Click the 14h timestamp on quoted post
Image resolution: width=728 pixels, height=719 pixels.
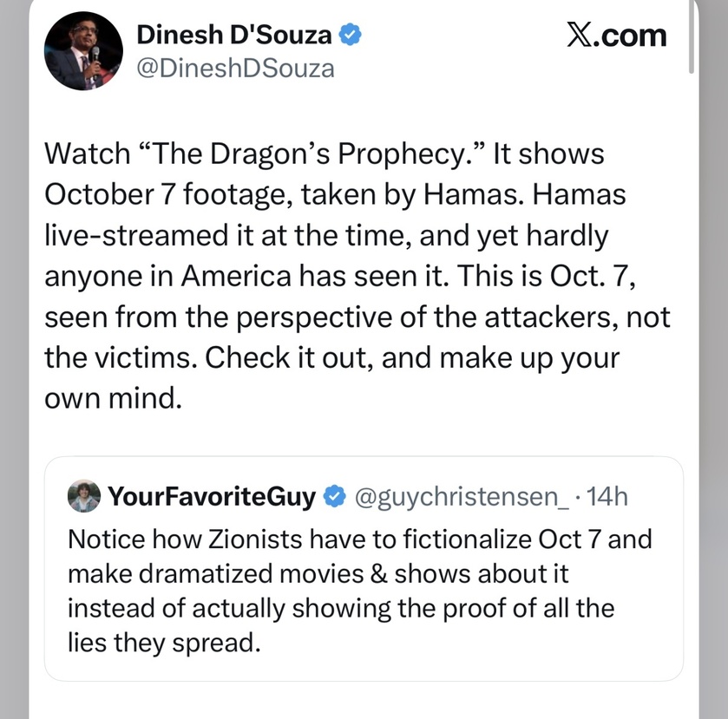(607, 497)
